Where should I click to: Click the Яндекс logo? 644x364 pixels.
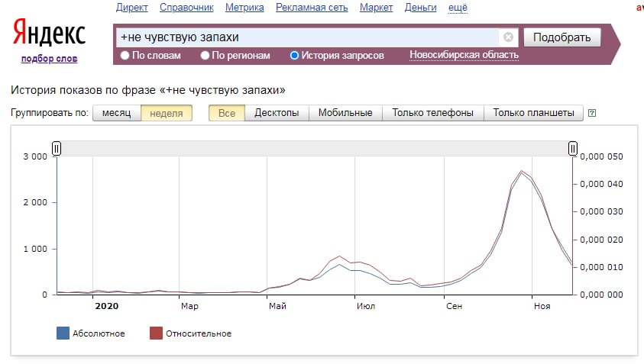[x=50, y=32]
